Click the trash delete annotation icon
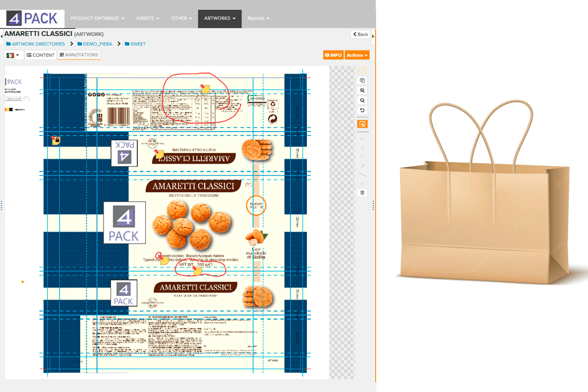 point(362,193)
